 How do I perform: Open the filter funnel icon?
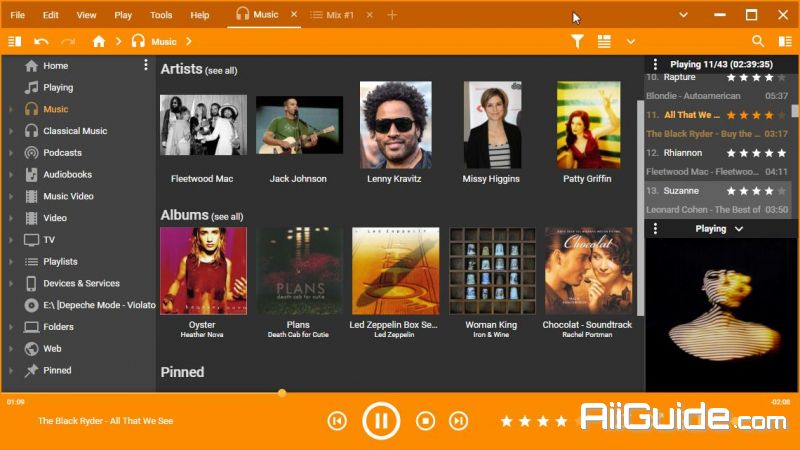[x=577, y=41]
